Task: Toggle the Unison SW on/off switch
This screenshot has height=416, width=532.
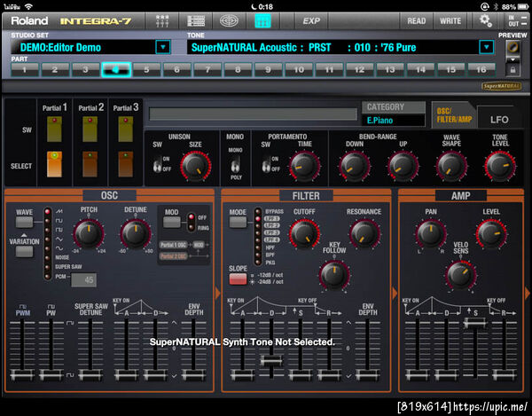Action: [157, 164]
